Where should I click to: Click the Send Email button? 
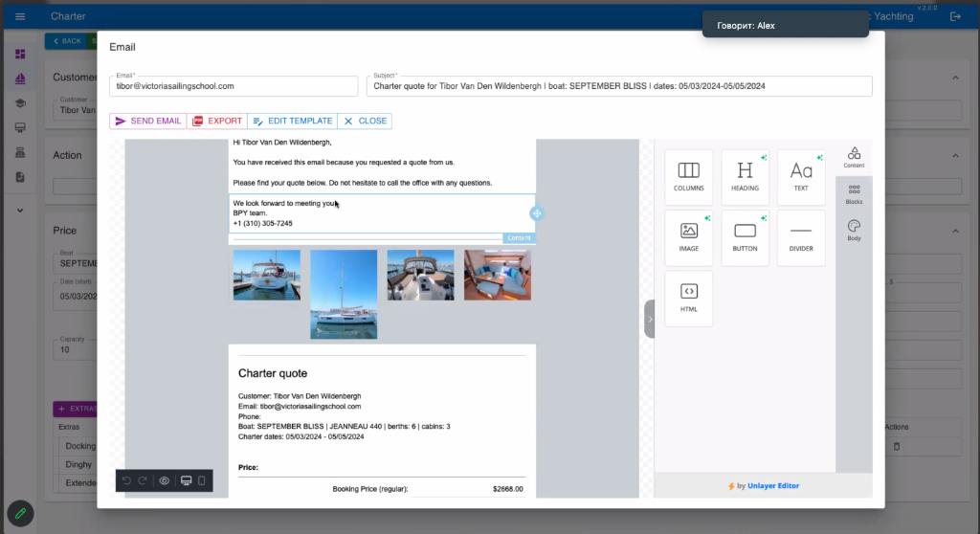pyautogui.click(x=147, y=122)
